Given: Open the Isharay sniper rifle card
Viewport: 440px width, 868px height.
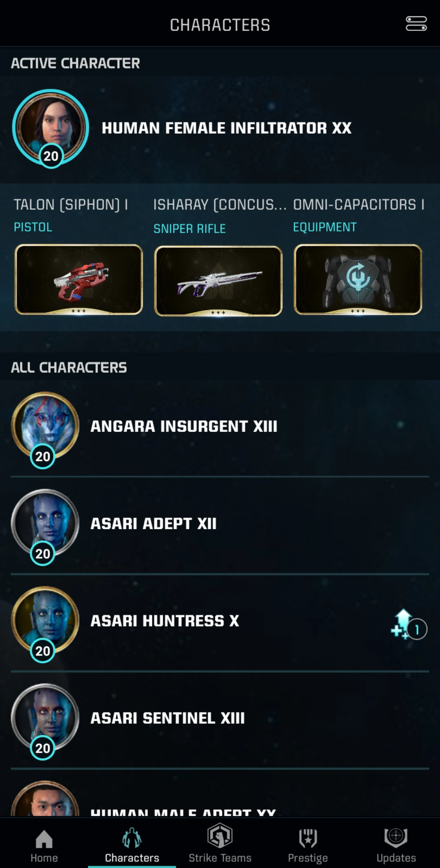Looking at the screenshot, I should 218,281.
